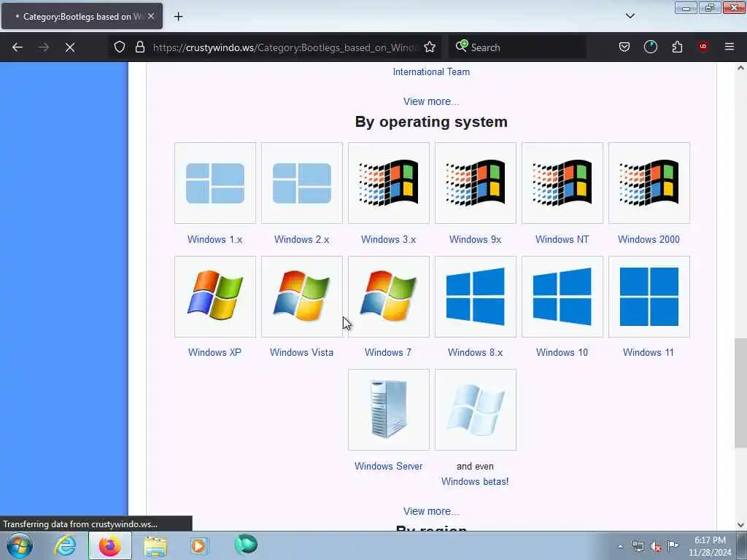Open tracking protection shield icon
The image size is (747, 560).
pos(120,47)
